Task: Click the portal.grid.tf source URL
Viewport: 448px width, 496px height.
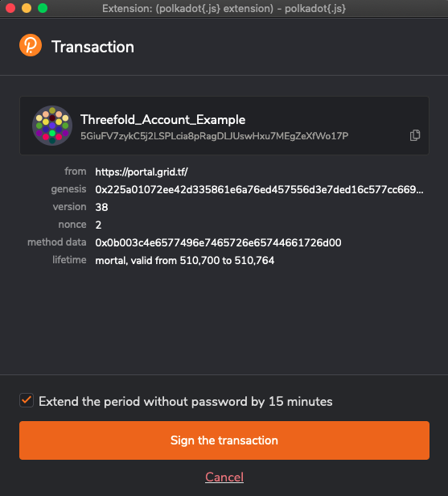Action: pyautogui.click(x=142, y=172)
